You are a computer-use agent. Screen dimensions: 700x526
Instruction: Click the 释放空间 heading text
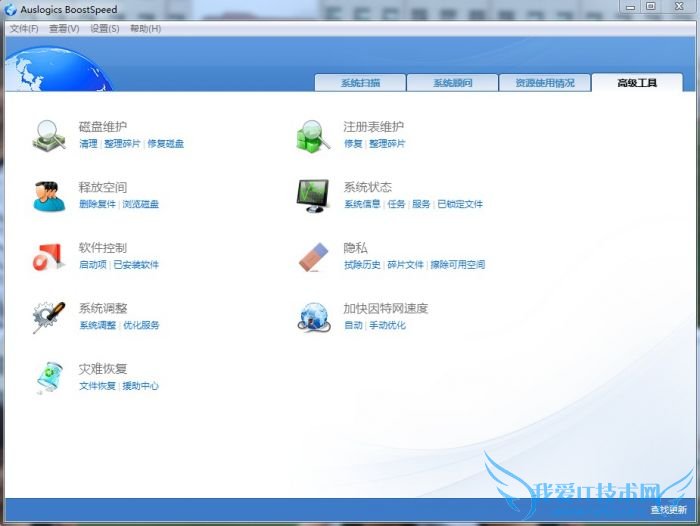pyautogui.click(x=103, y=187)
